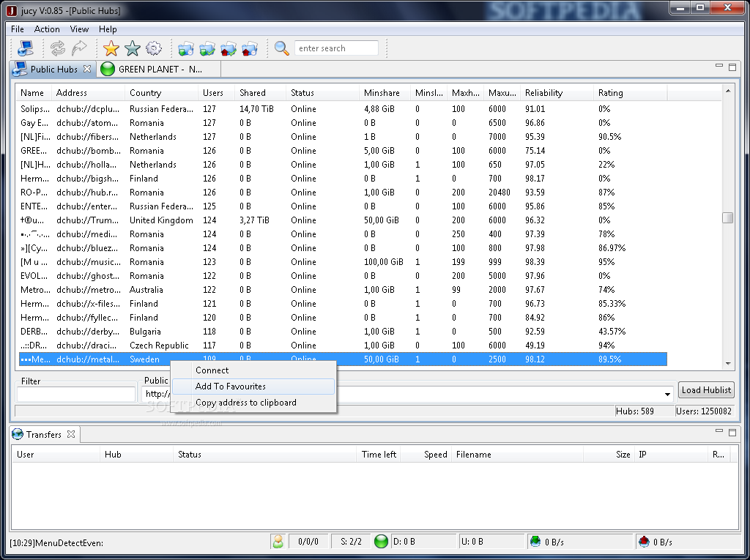Screen dimensions: 750x560
Task: Click the grey forward arrow toolbar icon
Action: [79, 48]
